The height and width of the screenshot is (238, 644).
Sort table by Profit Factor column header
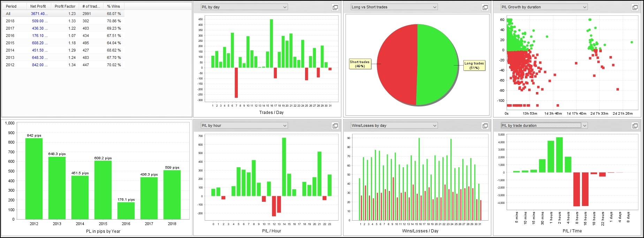(x=65, y=6)
